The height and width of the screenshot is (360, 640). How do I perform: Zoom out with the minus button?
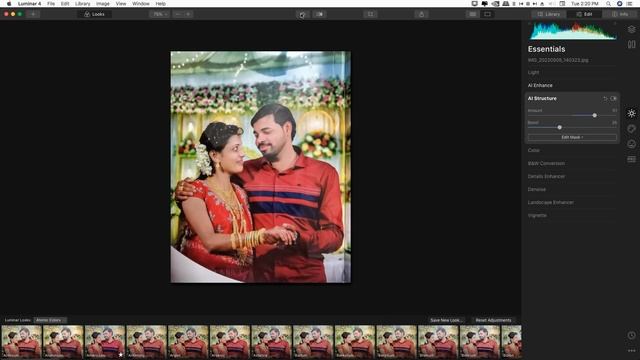click(x=178, y=14)
